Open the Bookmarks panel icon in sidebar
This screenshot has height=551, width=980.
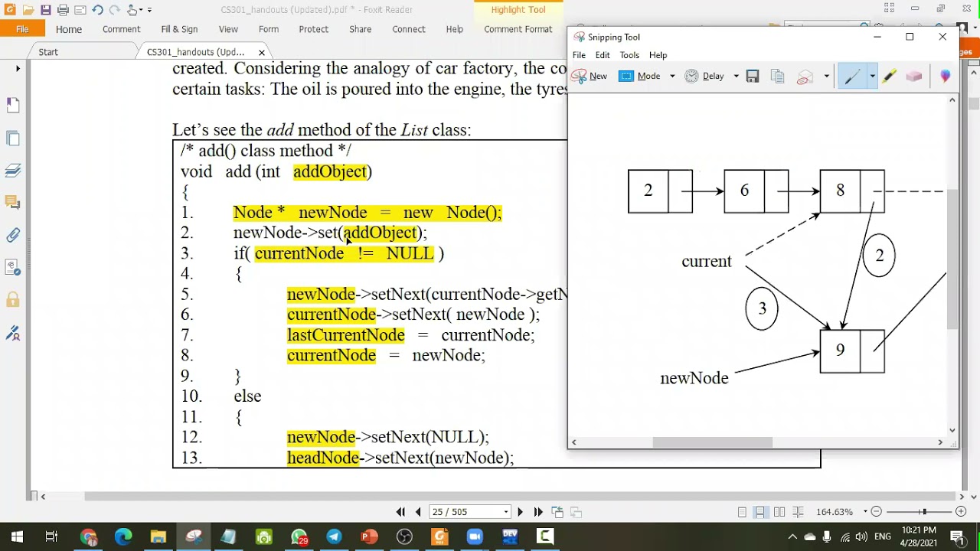pos(13,106)
